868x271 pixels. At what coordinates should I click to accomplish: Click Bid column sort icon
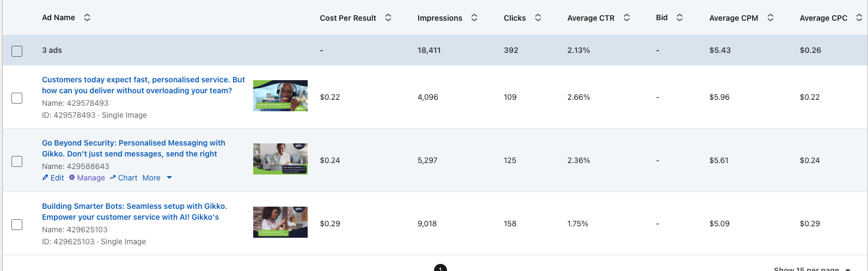679,17
